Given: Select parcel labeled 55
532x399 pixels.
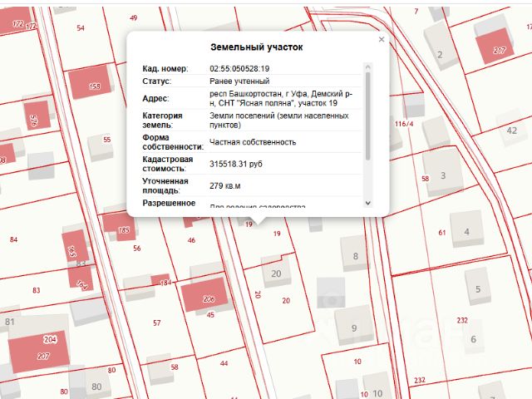Looking at the screenshot, I should (x=107, y=140).
